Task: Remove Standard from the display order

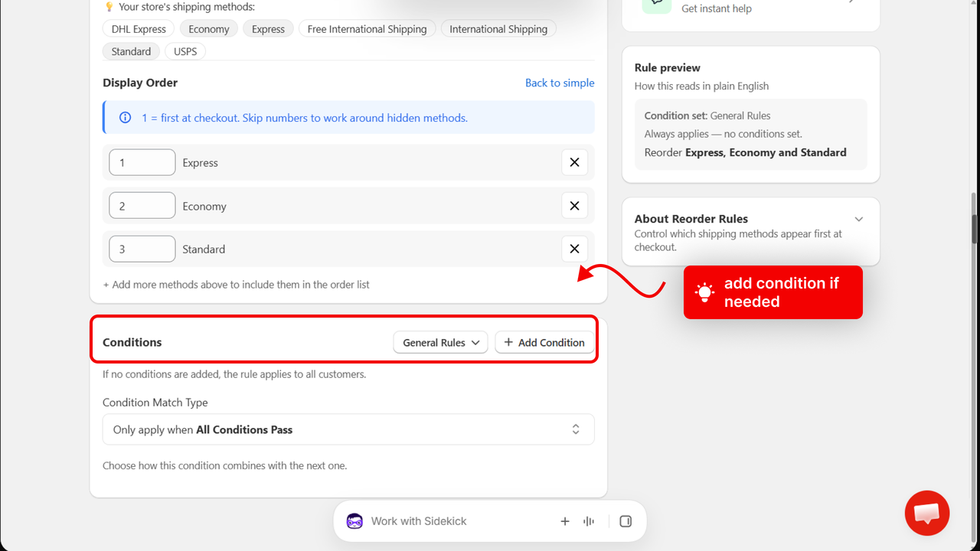Action: pos(574,249)
